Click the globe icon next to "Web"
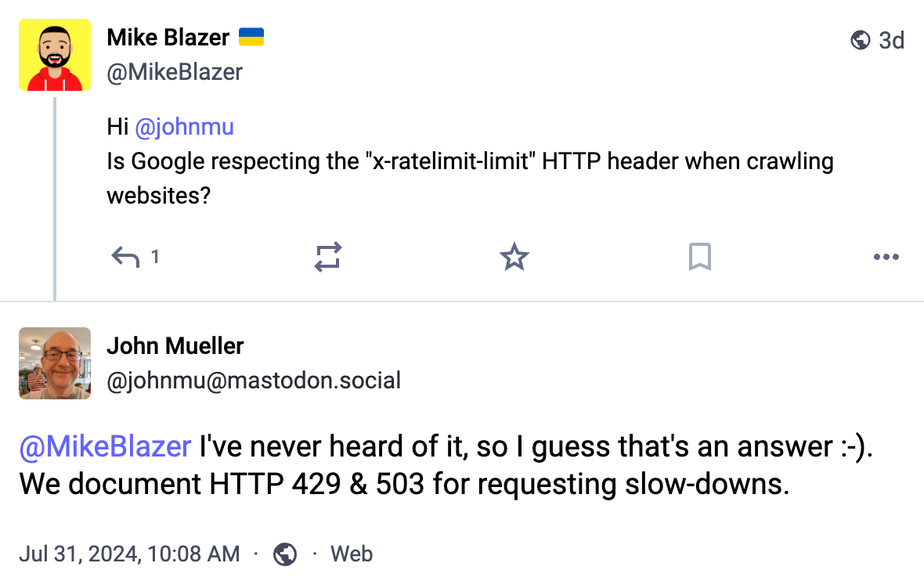Screen dimensions: 924x581 (285, 554)
